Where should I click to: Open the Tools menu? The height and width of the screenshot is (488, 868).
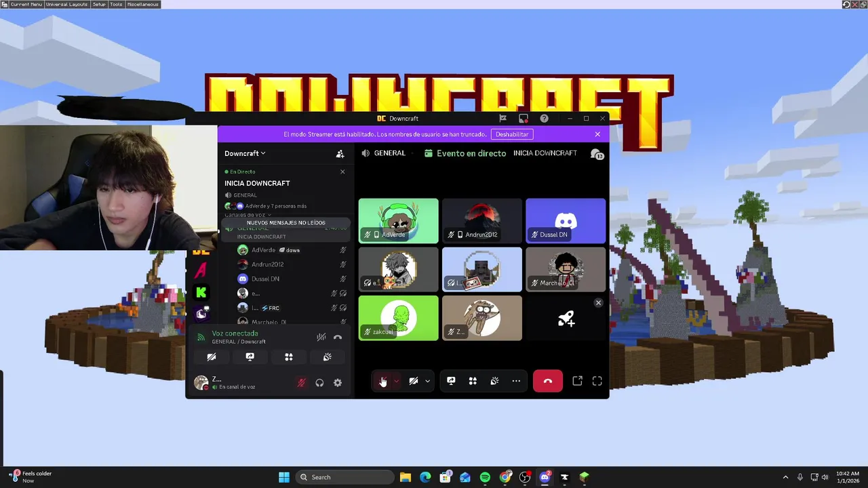(117, 4)
